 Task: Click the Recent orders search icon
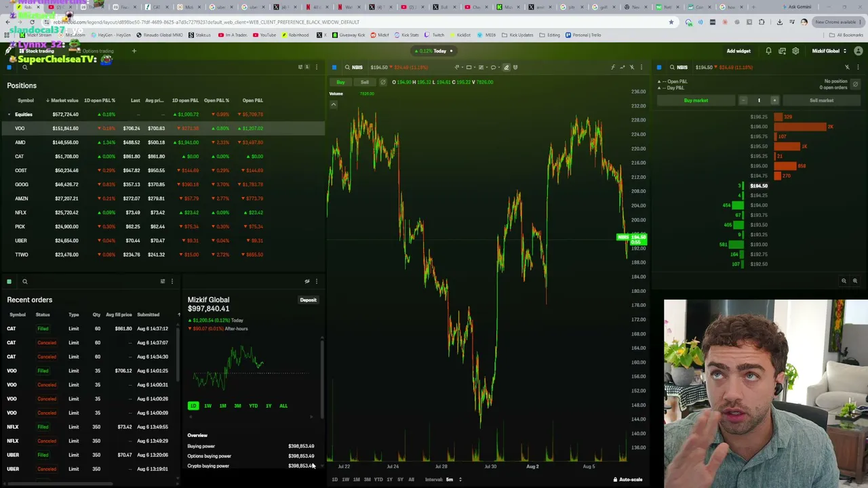pos(24,281)
